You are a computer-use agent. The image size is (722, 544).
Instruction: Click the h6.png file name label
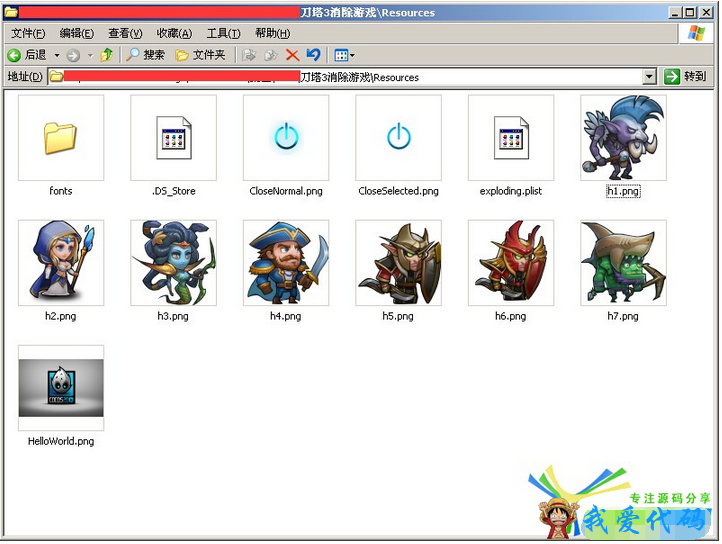coord(510,316)
